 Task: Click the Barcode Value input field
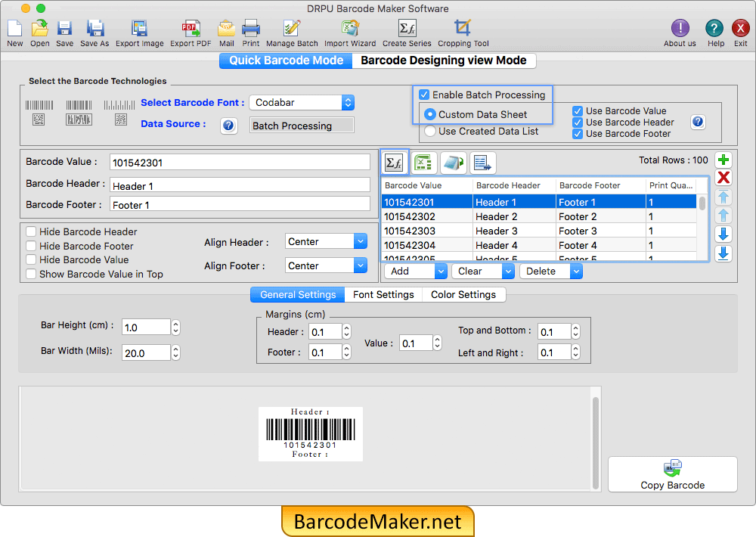click(x=240, y=162)
